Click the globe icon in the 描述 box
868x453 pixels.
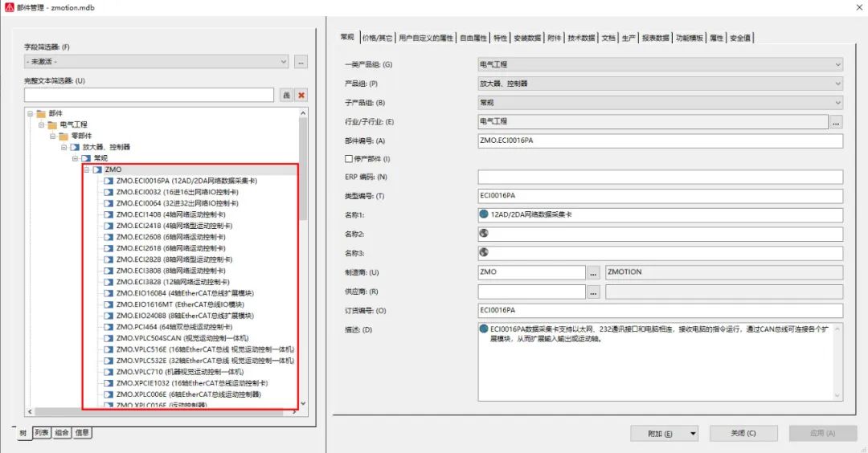coord(484,329)
